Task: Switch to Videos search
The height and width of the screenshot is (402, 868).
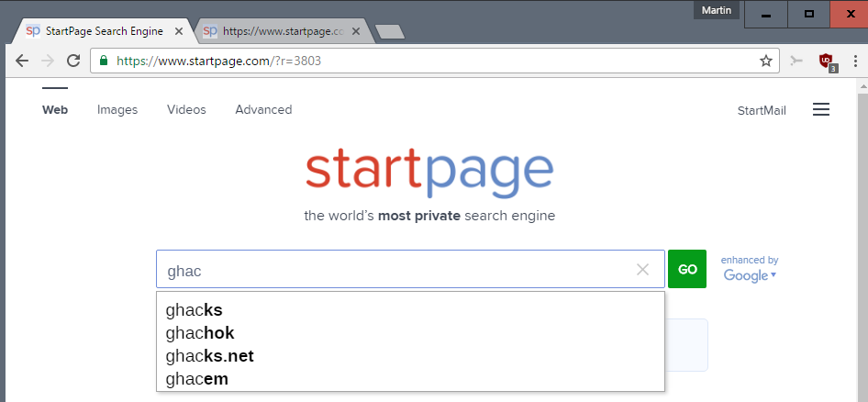Action: click(x=186, y=109)
